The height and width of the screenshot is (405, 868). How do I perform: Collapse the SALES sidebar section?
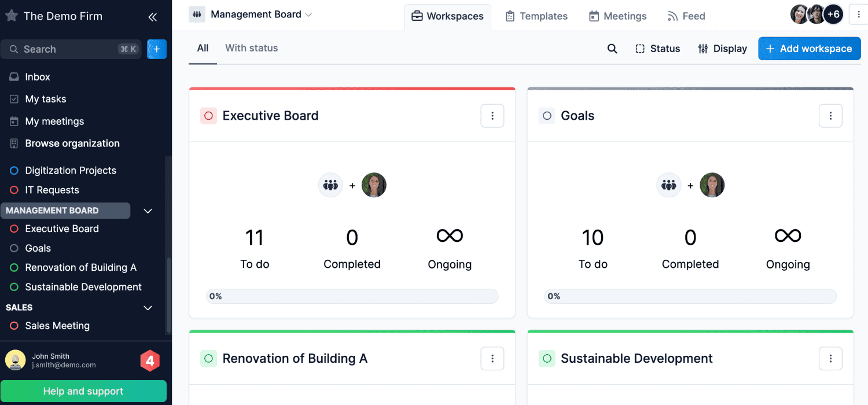pyautogui.click(x=148, y=308)
